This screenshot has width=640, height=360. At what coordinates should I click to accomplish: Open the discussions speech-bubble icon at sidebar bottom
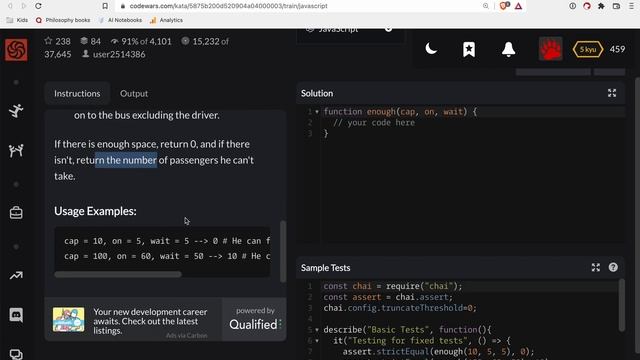tap(16, 354)
